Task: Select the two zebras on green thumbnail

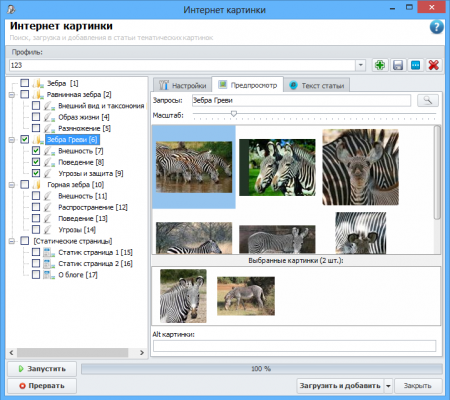Action: click(x=277, y=167)
